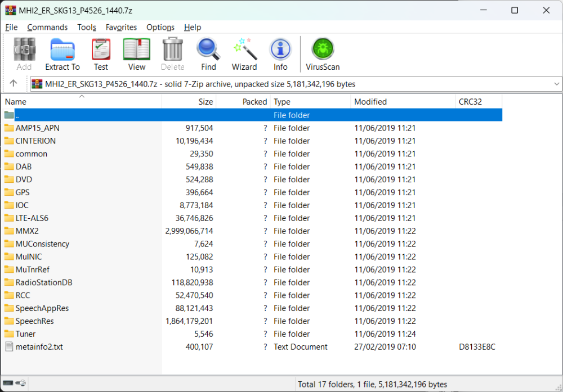Select the SpeechAppRes folder name
563x392 pixels.
42,308
